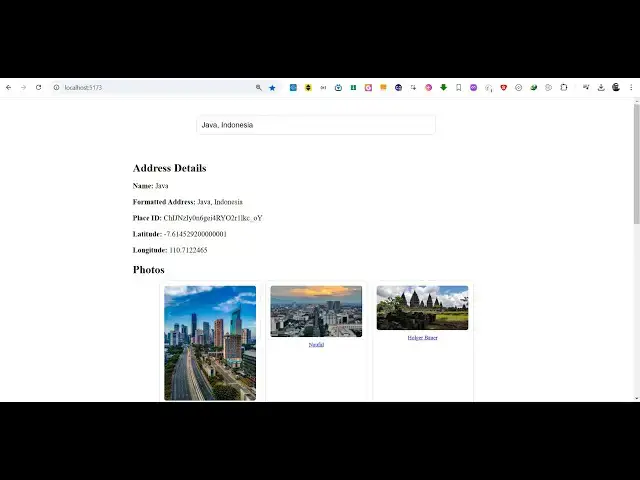This screenshot has height=480, width=640.
Task: Click the page vertical scrollbar thumb
Action: point(636,164)
